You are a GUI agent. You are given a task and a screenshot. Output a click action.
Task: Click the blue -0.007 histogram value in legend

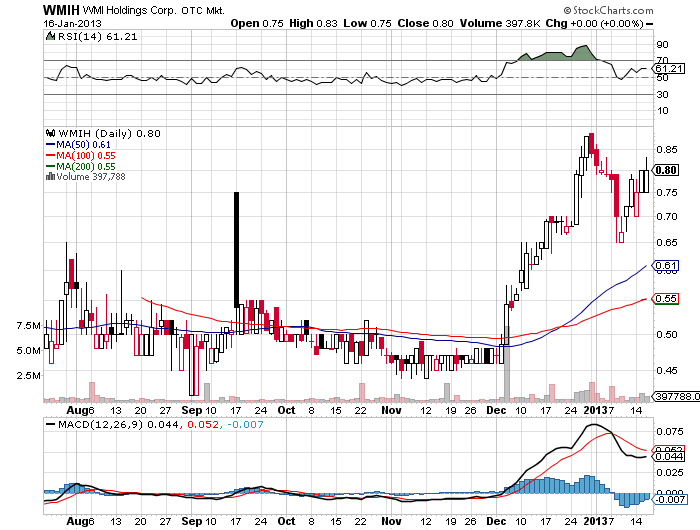(x=245, y=424)
